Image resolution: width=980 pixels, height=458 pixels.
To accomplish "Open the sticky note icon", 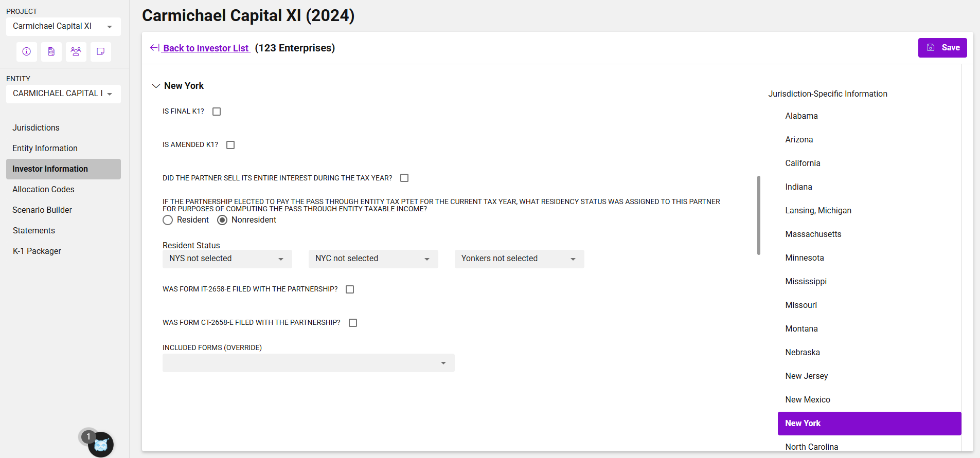I will pos(101,51).
